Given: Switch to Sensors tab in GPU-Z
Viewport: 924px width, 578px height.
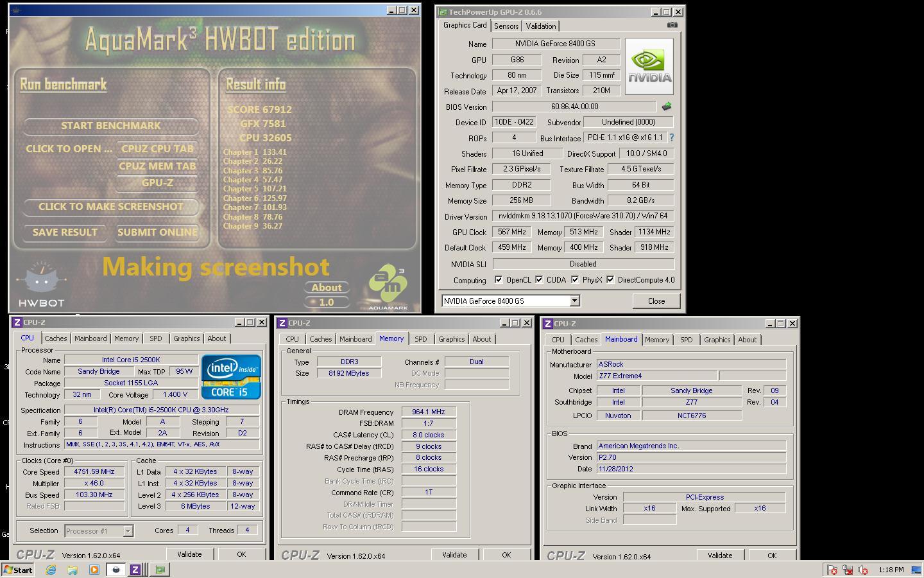Looking at the screenshot, I should [x=506, y=26].
